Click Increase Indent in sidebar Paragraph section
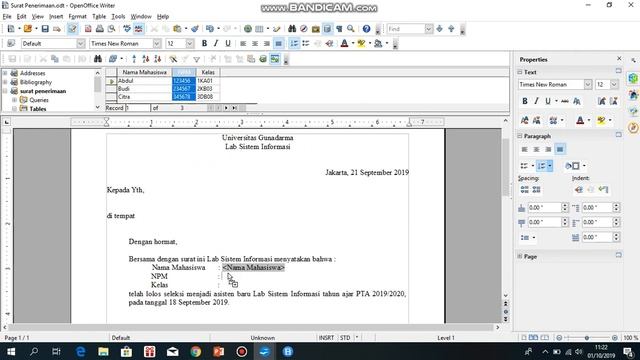This screenshot has height=360, width=640. [x=578, y=190]
